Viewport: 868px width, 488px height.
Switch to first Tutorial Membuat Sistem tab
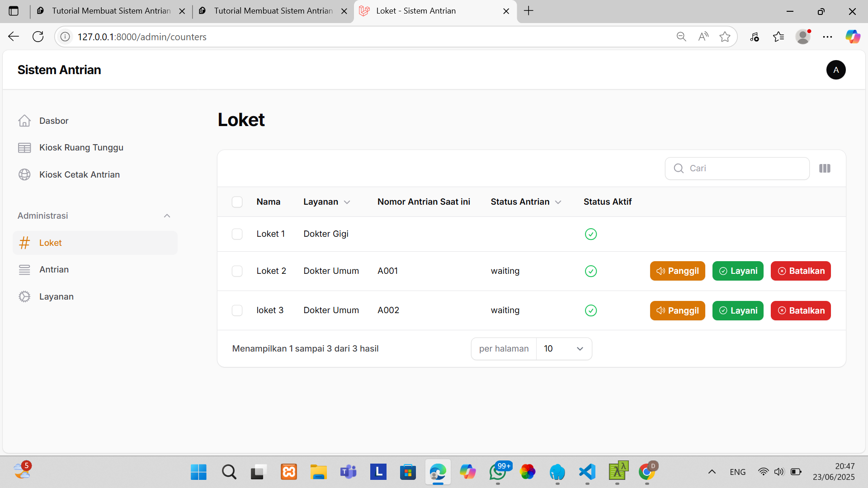111,11
